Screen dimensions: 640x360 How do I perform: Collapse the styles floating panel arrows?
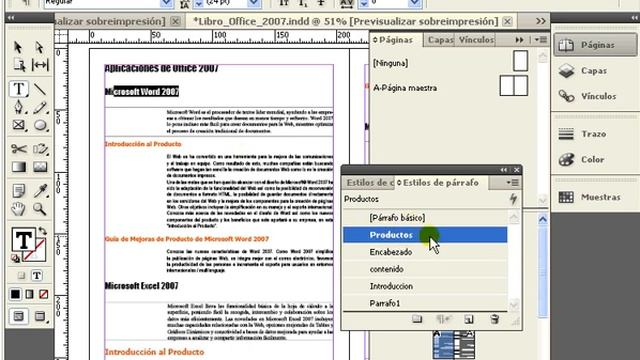(504, 170)
